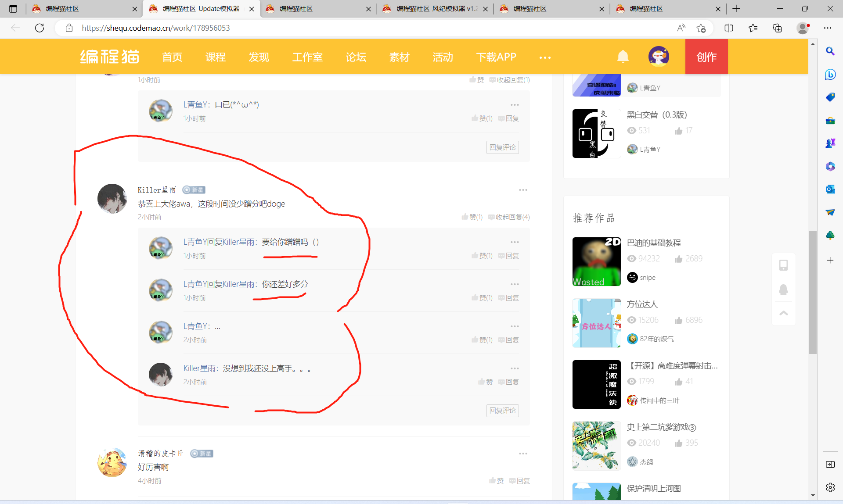Image resolution: width=843 pixels, height=504 pixels.
Task: Open 巴迪的基础教程 work title
Action: click(x=654, y=243)
